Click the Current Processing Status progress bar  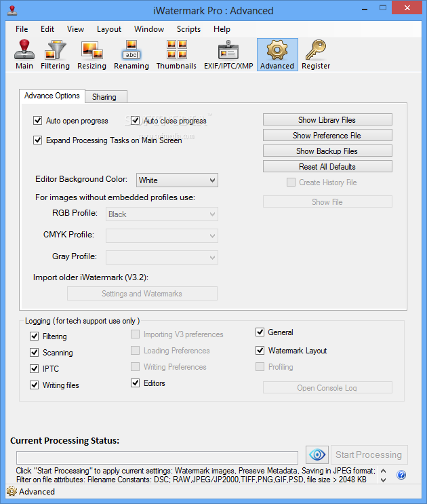tap(157, 457)
